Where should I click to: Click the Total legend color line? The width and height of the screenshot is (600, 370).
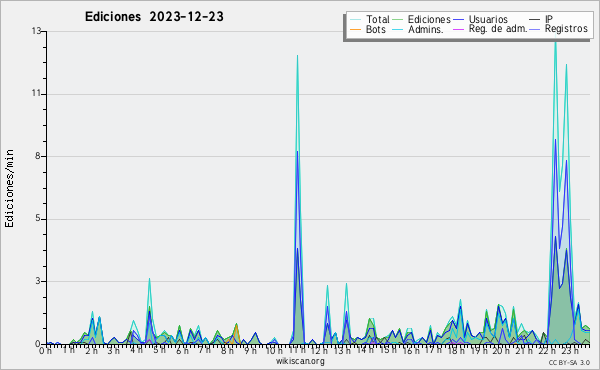click(x=355, y=20)
